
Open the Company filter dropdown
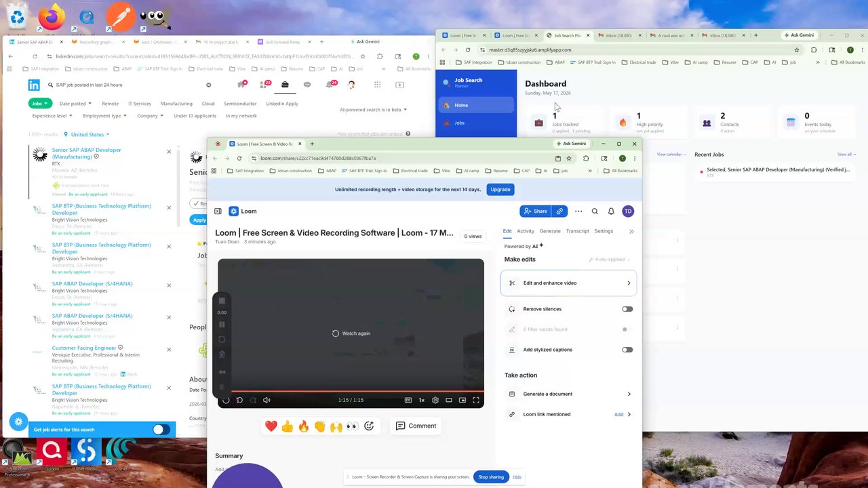pos(150,116)
